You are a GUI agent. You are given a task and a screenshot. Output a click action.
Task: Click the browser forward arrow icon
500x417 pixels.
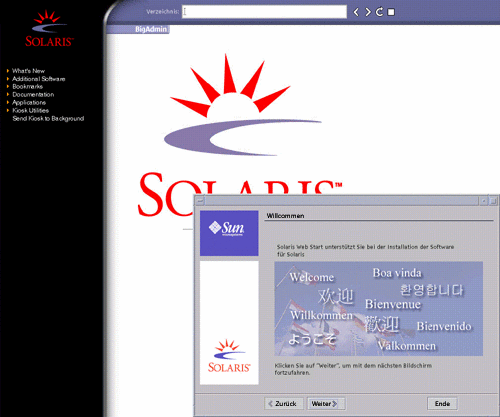(368, 12)
